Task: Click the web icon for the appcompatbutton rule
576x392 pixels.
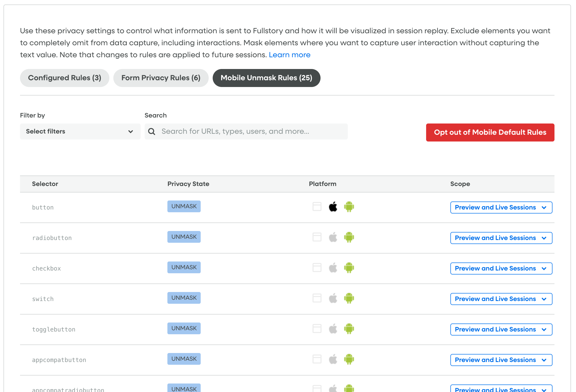Action: [x=317, y=359]
